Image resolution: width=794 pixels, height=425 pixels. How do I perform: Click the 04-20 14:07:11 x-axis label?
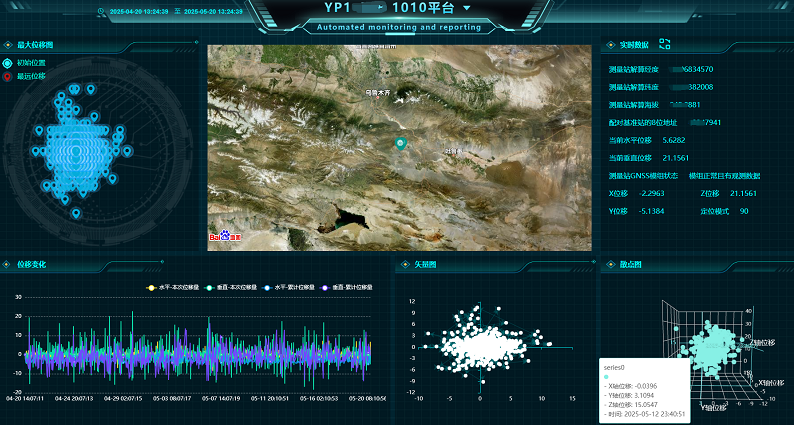[x=24, y=399]
